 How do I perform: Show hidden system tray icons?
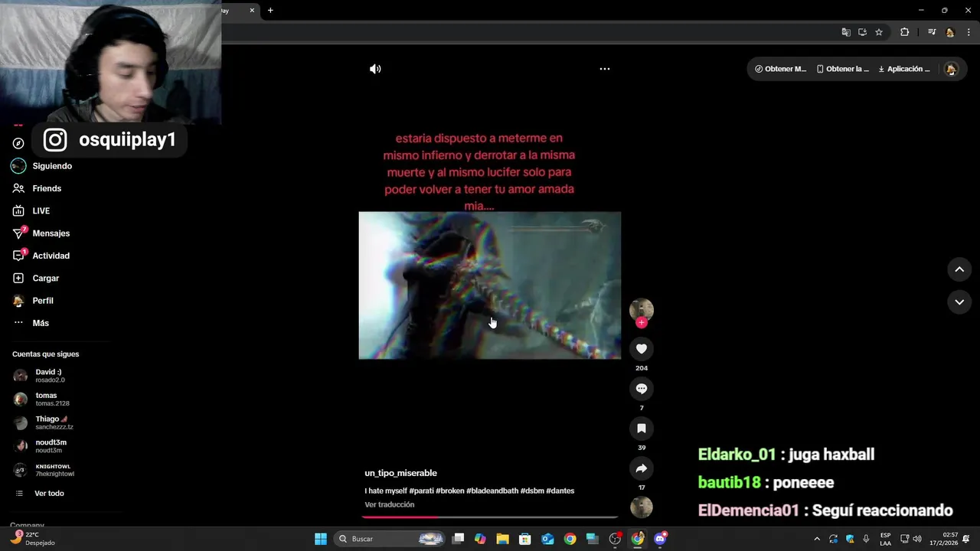click(x=817, y=539)
